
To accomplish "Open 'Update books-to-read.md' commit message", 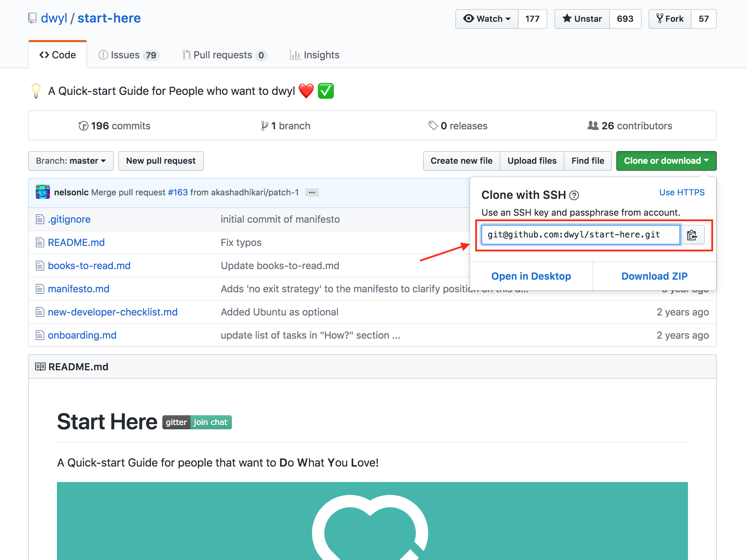I will 280,266.
